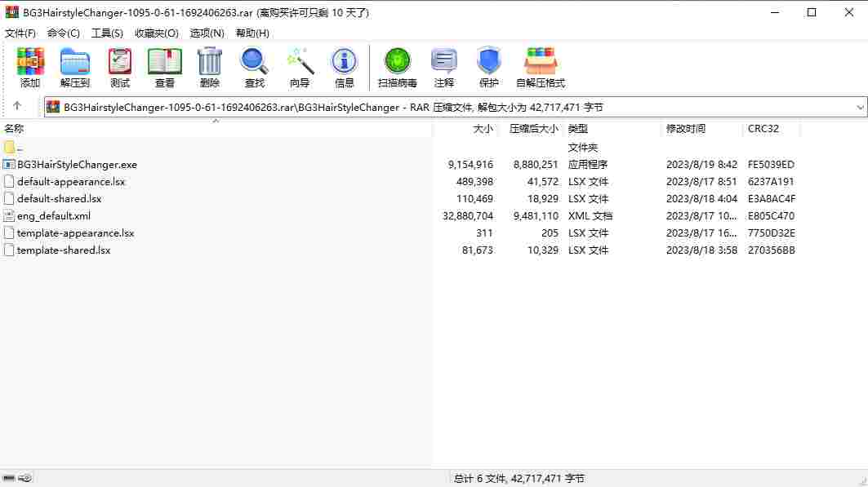Click the archive path address field
This screenshot has height=487, width=868.
(455, 107)
